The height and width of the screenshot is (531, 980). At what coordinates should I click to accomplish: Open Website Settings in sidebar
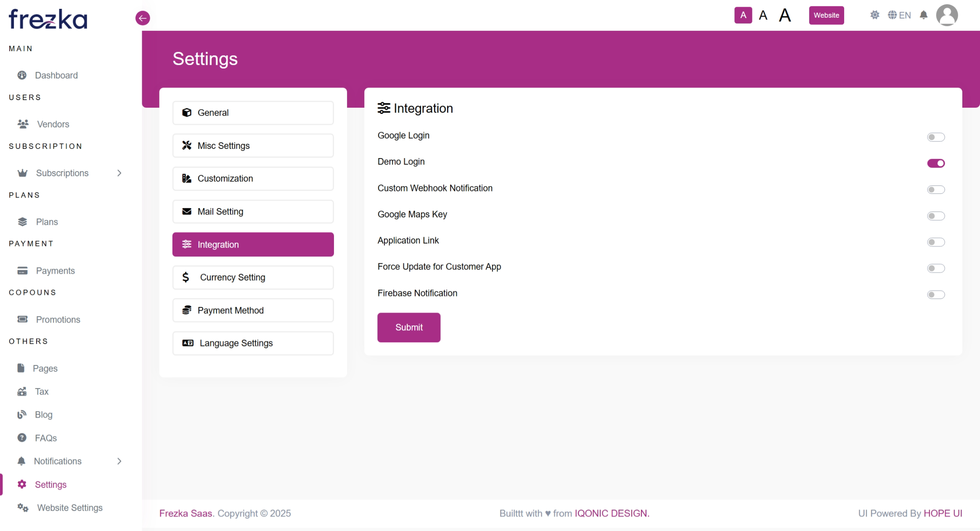(69, 507)
